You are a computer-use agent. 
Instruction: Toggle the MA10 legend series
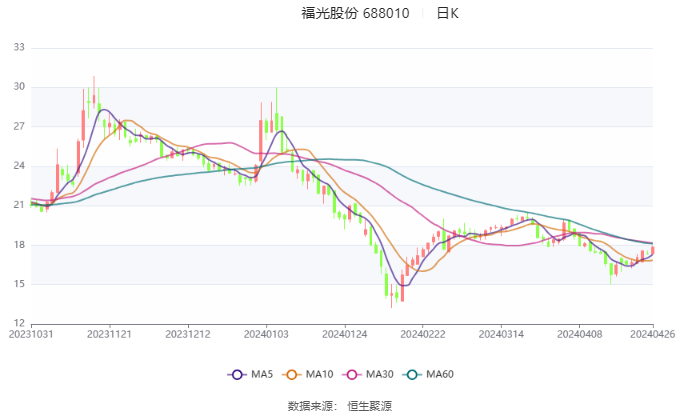[307, 374]
